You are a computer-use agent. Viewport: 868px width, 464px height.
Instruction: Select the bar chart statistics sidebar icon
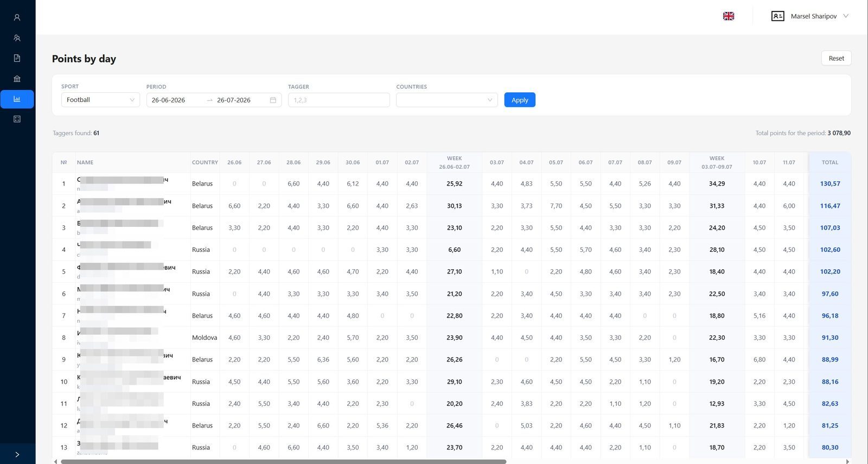click(x=17, y=99)
